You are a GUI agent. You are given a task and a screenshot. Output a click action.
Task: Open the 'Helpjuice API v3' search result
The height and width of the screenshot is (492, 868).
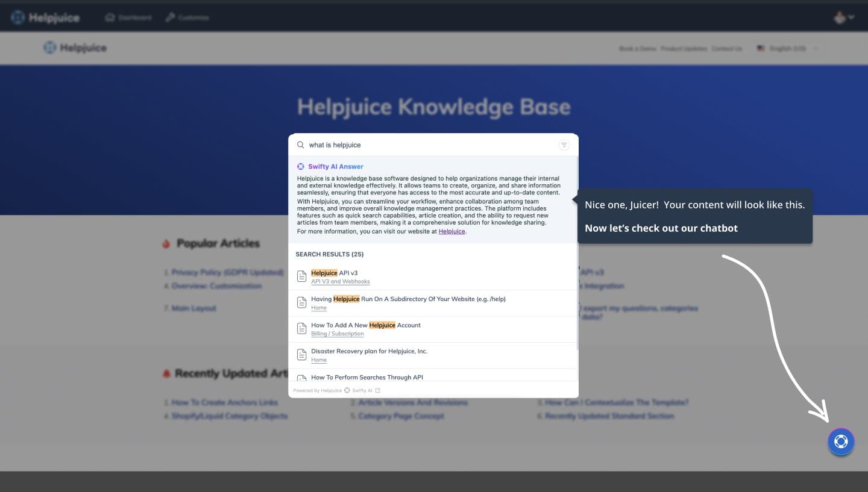(x=334, y=273)
